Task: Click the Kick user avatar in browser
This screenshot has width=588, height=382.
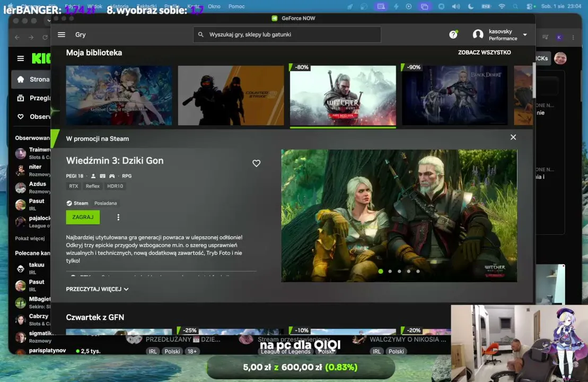Action: (x=560, y=58)
